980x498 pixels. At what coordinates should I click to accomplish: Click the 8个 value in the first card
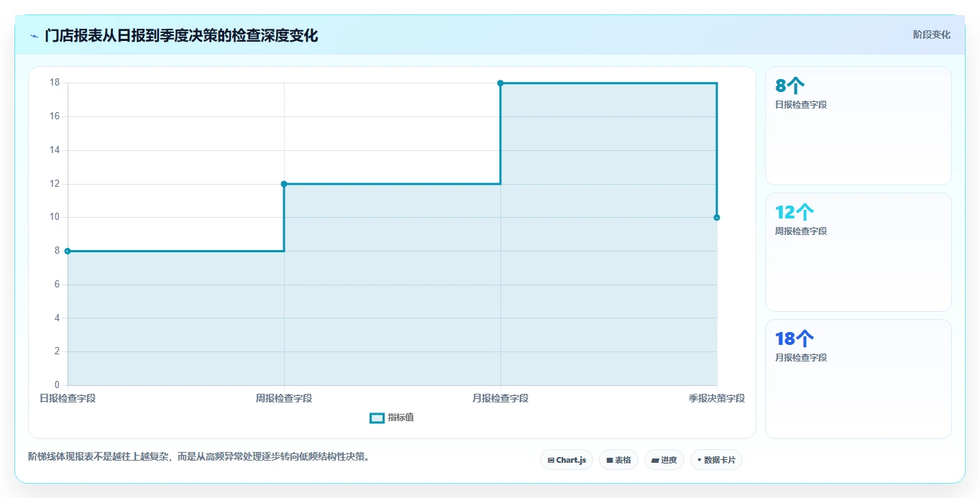tap(789, 86)
